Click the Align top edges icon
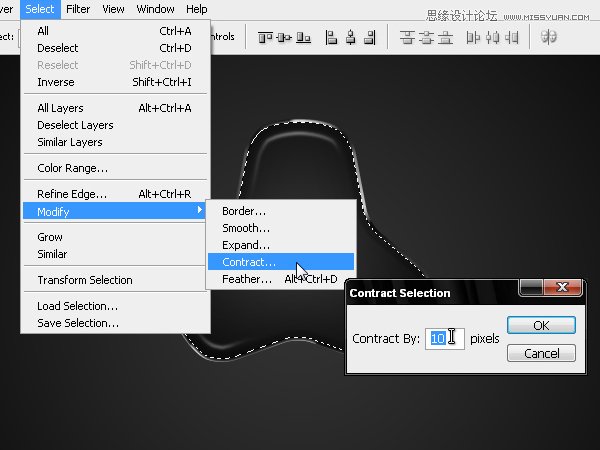Image resolution: width=600 pixels, height=450 pixels. [265, 38]
